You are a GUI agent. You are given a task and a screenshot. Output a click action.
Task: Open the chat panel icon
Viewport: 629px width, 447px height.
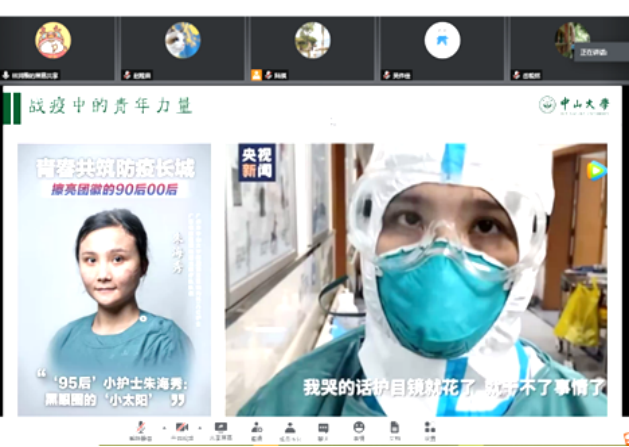click(x=323, y=429)
